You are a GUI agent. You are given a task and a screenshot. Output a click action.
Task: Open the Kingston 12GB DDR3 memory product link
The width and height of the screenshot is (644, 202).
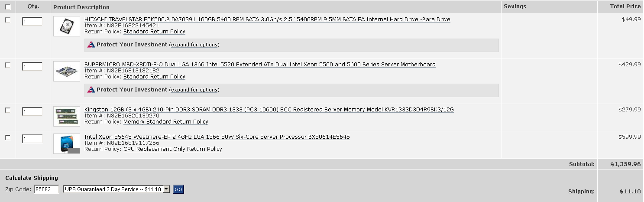(x=269, y=110)
